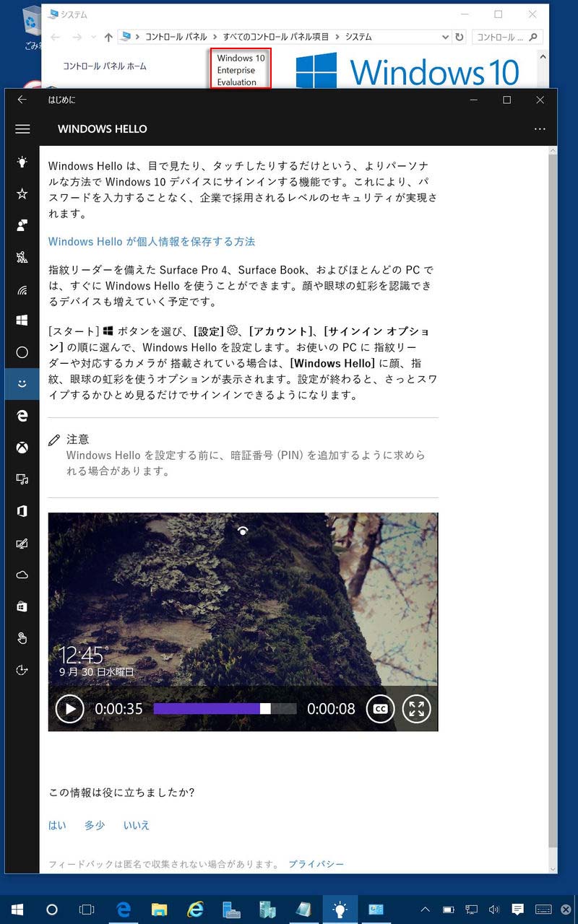Open Cortana search from the taskbar

pyautogui.click(x=52, y=910)
